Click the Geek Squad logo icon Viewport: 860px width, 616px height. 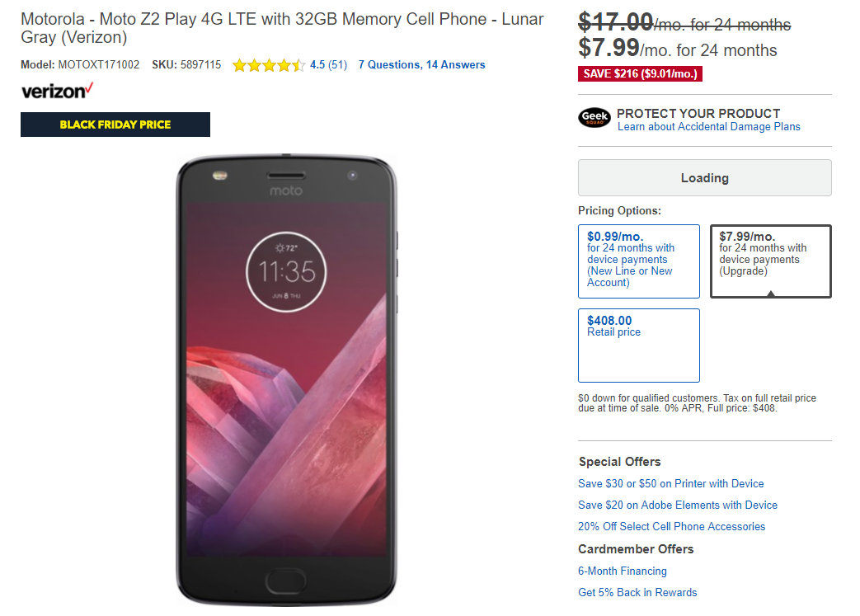coord(594,118)
